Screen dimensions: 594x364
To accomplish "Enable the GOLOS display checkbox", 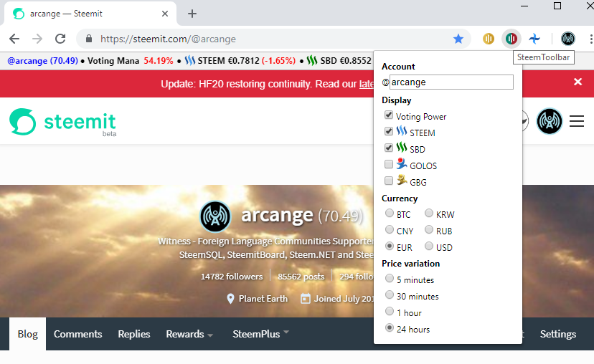I will (389, 164).
